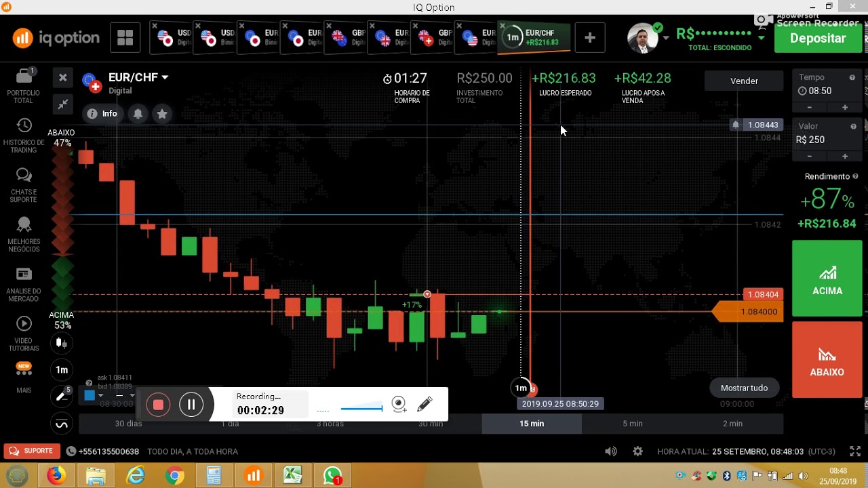Open Firefox from the taskbar
This screenshot has height=488, width=868.
tap(56, 476)
